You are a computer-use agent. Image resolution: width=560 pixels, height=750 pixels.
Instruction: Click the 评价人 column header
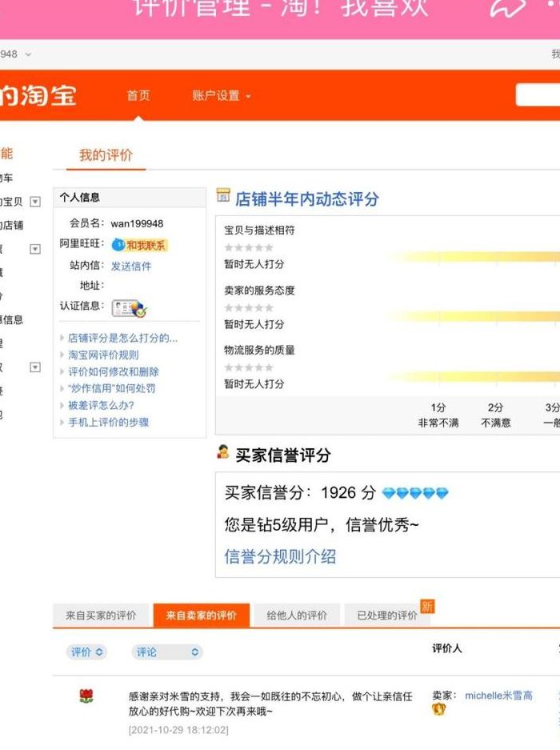[446, 648]
